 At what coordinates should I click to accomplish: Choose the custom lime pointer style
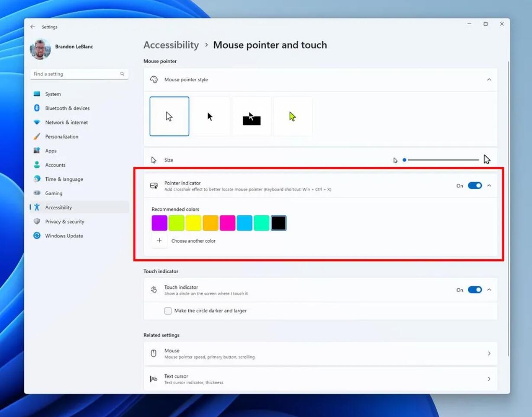pyautogui.click(x=293, y=116)
